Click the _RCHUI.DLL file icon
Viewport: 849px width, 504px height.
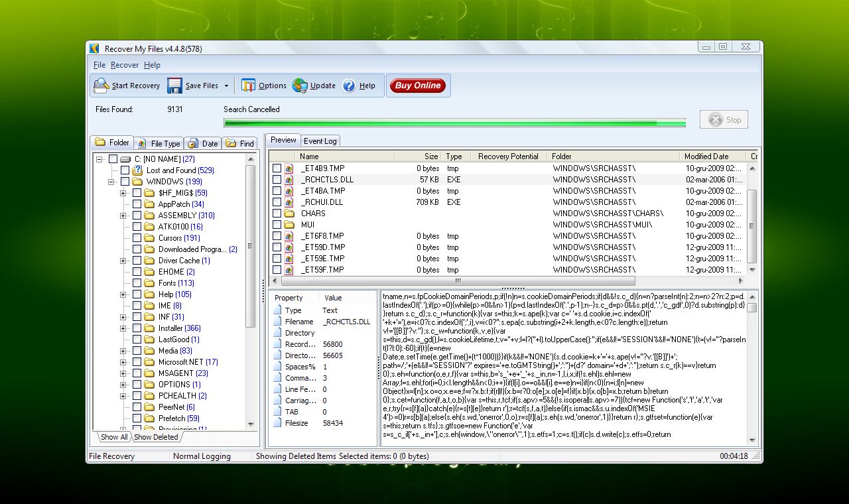[x=289, y=202]
